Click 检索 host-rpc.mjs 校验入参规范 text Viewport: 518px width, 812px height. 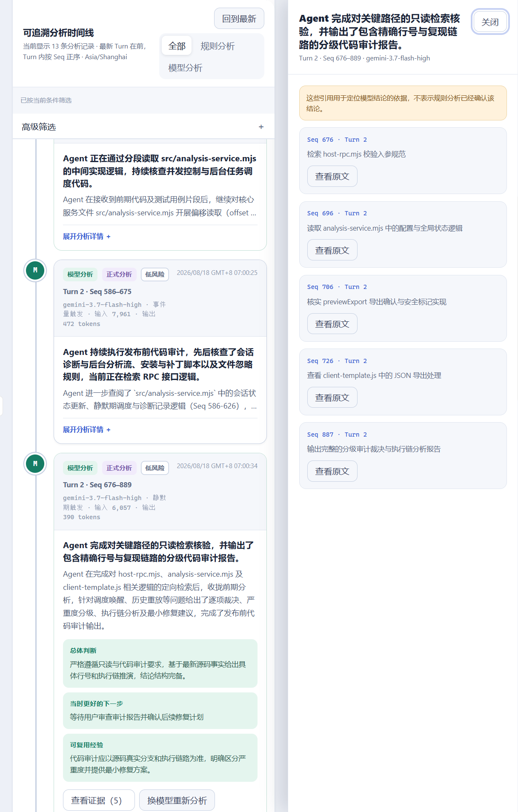(356, 154)
